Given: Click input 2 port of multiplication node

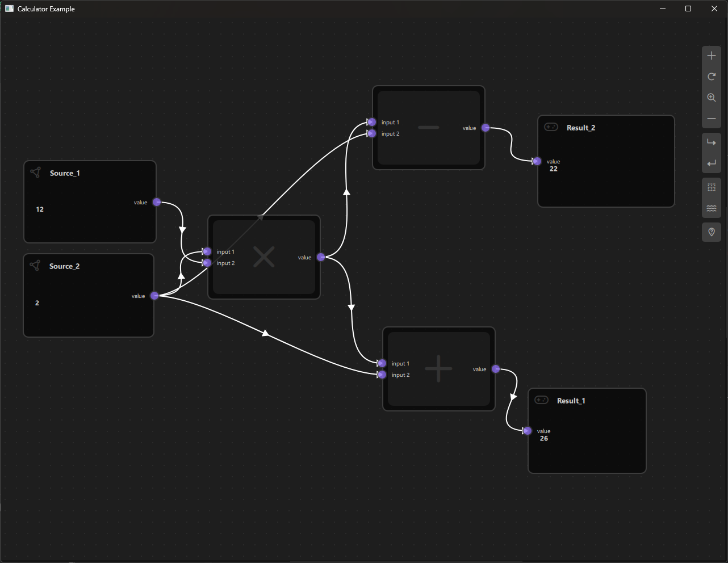Looking at the screenshot, I should (x=207, y=263).
